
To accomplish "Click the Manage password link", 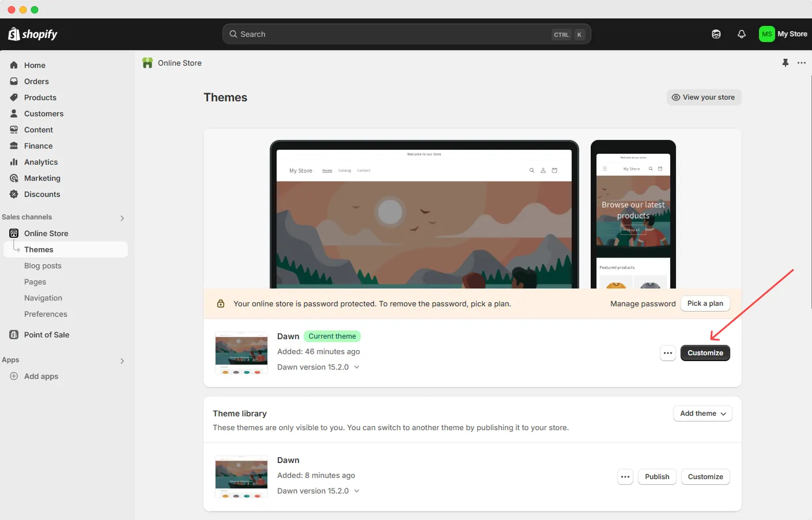I will pyautogui.click(x=643, y=303).
